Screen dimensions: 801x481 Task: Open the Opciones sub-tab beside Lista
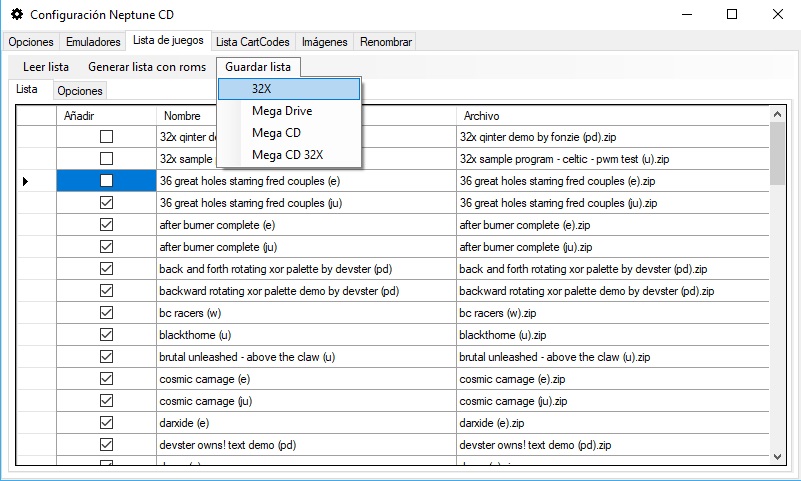(80, 91)
